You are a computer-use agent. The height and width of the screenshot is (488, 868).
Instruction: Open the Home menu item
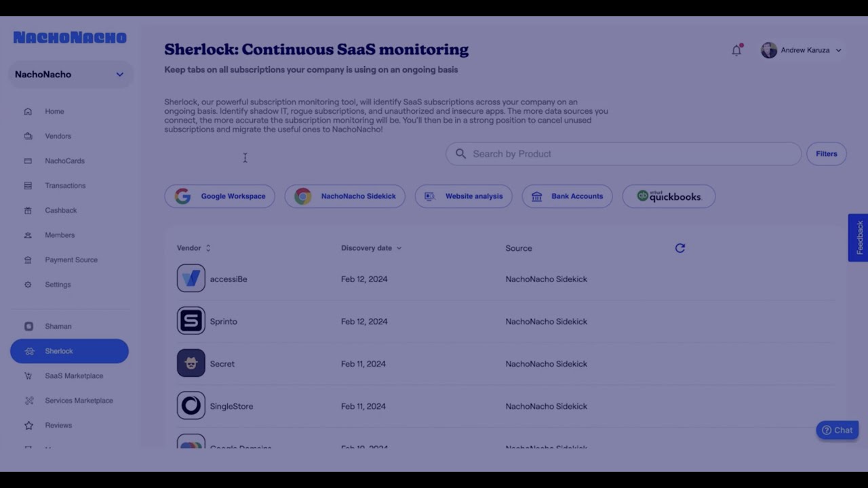point(54,112)
